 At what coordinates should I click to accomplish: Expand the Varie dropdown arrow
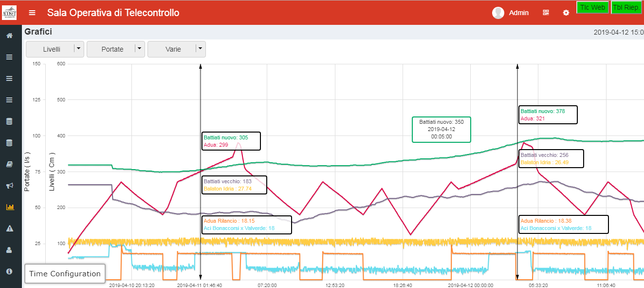coord(200,48)
